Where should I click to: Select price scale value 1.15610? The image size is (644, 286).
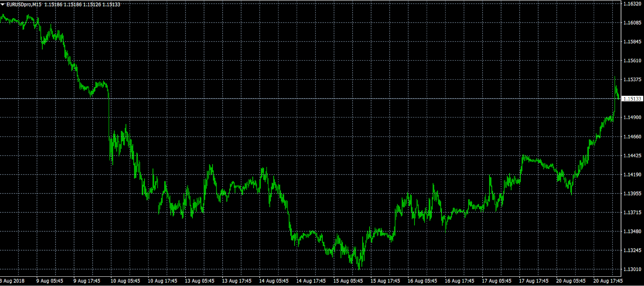632,60
